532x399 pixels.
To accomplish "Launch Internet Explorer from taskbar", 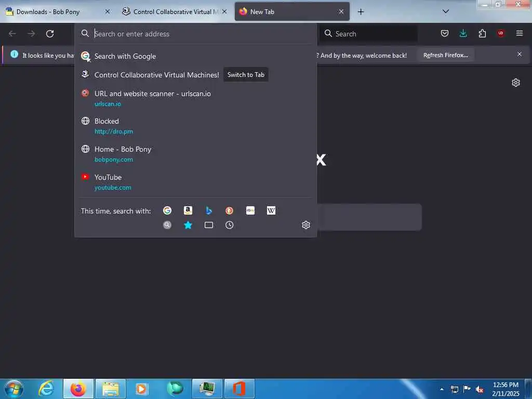I will click(x=46, y=389).
